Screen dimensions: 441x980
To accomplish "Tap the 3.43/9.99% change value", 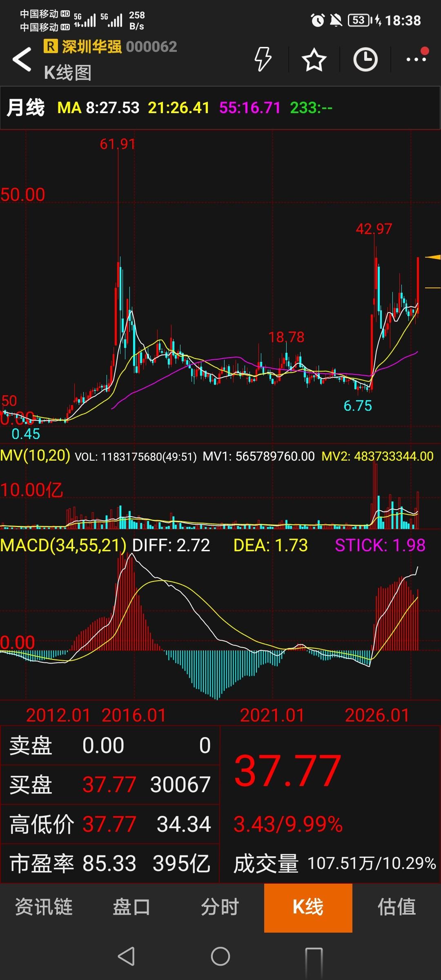I will coord(288,824).
